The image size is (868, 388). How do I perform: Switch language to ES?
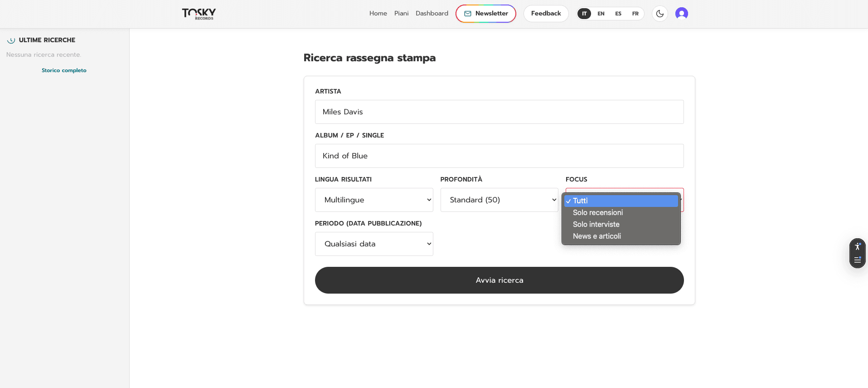(618, 14)
